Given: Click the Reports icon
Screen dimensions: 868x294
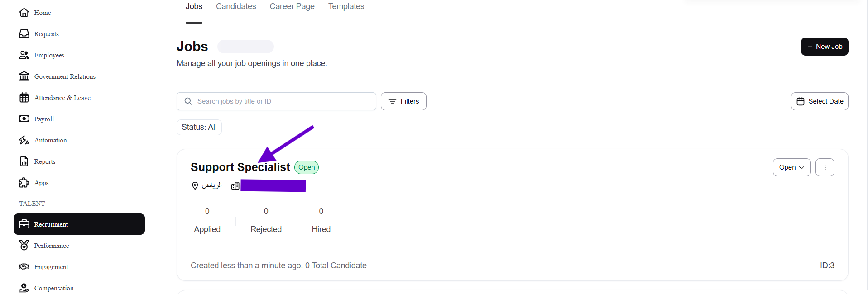Looking at the screenshot, I should coord(24,161).
